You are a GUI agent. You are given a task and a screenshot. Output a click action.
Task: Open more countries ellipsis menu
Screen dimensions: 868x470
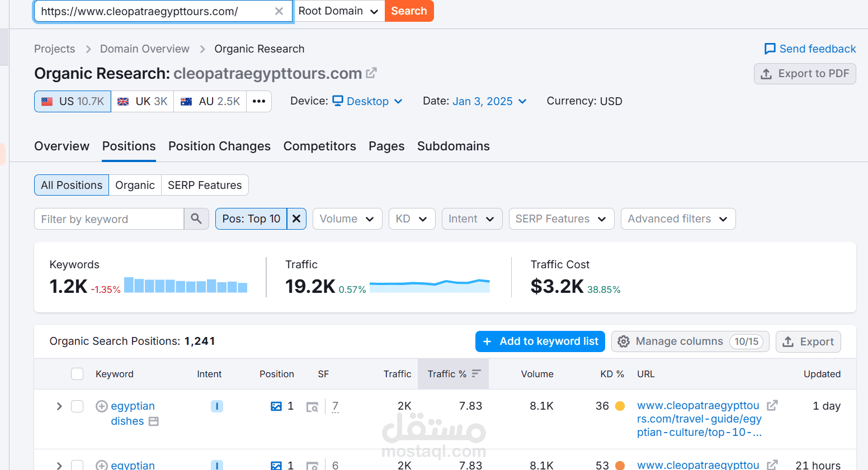point(259,102)
